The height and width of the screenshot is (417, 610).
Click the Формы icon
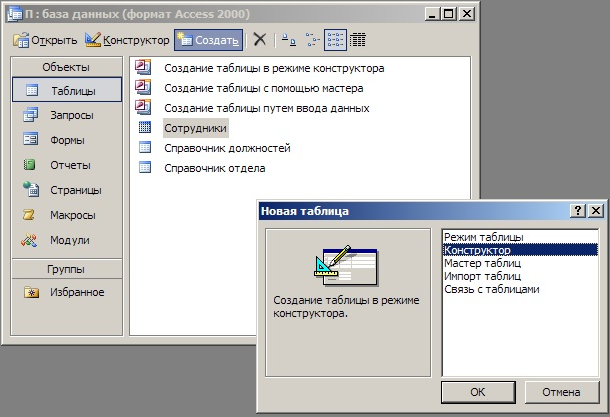pyautogui.click(x=30, y=139)
